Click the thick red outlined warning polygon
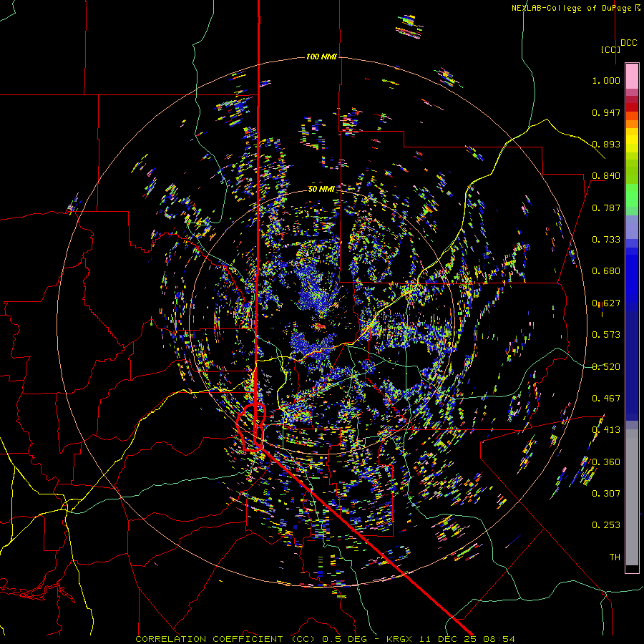 [x=251, y=427]
